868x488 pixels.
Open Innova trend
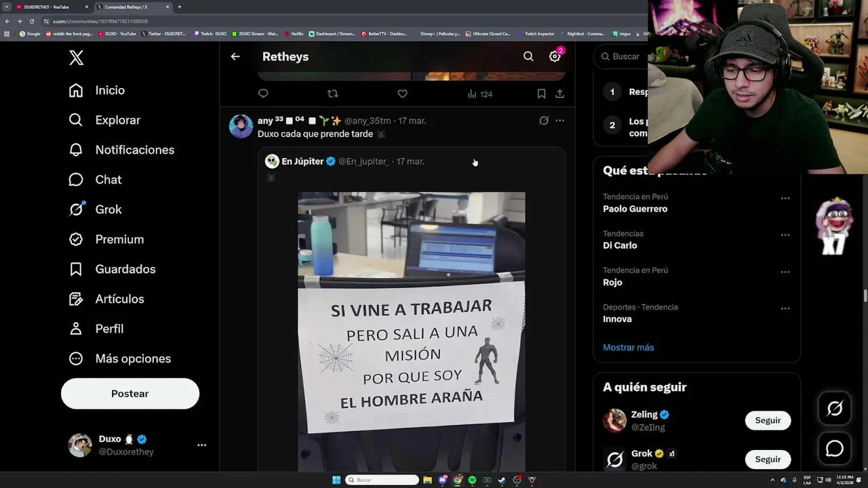point(617,319)
